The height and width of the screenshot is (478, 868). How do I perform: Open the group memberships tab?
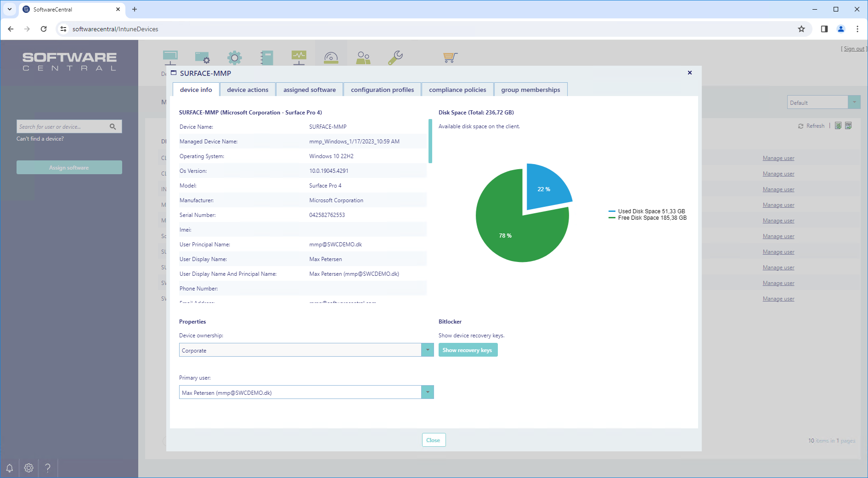[x=531, y=90]
